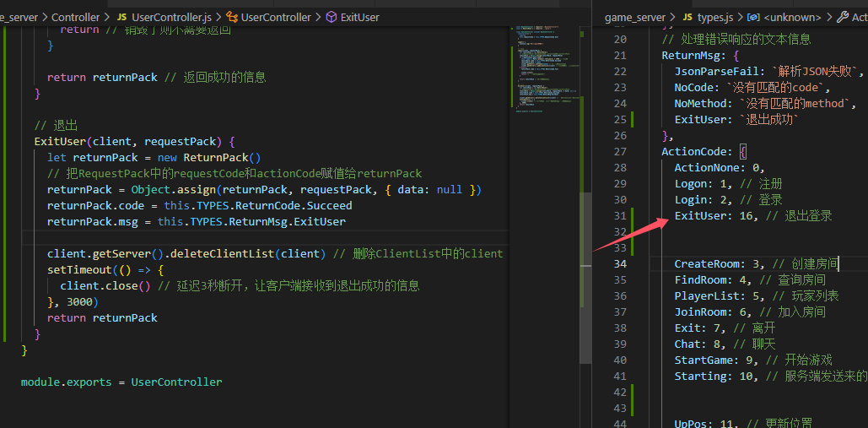
Task: Click the deleteClientList method call
Action: (x=221, y=254)
